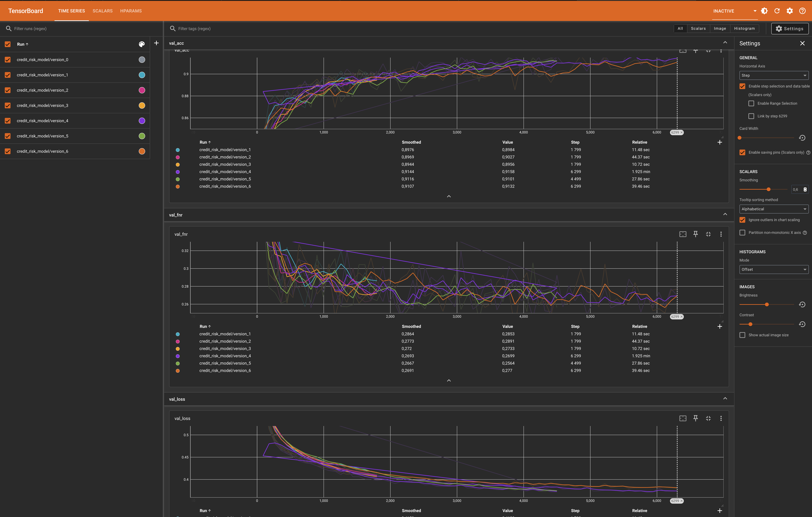Switch to the SCALARS tab
812x517 pixels.
[x=102, y=11]
